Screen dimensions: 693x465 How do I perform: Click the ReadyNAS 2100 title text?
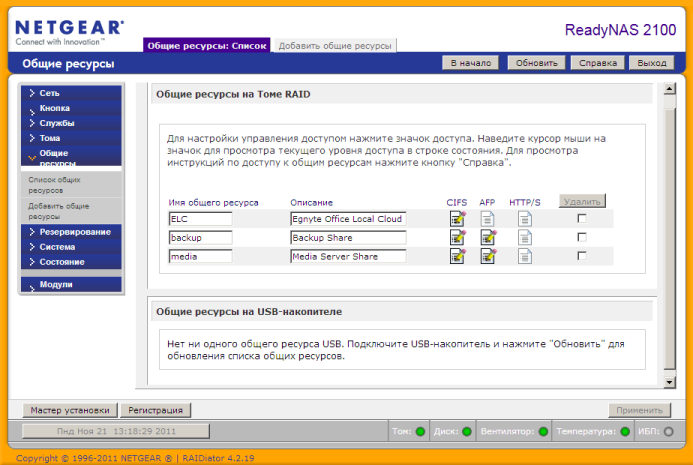click(x=620, y=30)
